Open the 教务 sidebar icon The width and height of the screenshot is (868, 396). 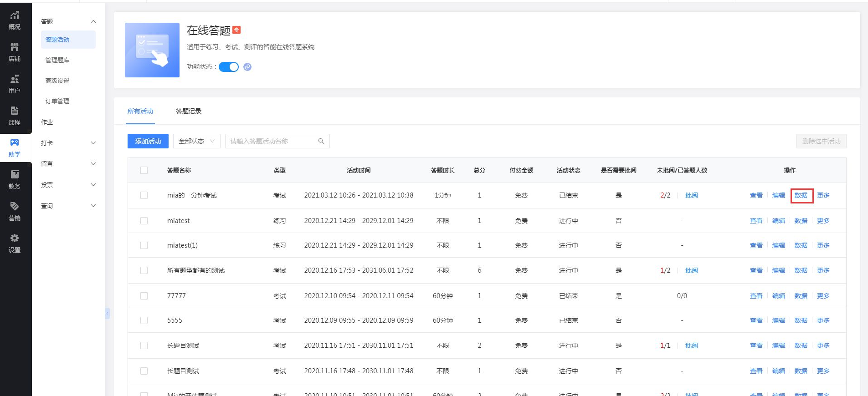[x=15, y=179]
